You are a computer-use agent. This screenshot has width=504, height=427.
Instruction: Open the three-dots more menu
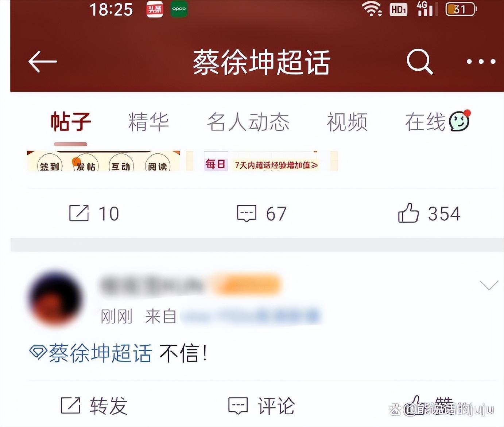481,62
